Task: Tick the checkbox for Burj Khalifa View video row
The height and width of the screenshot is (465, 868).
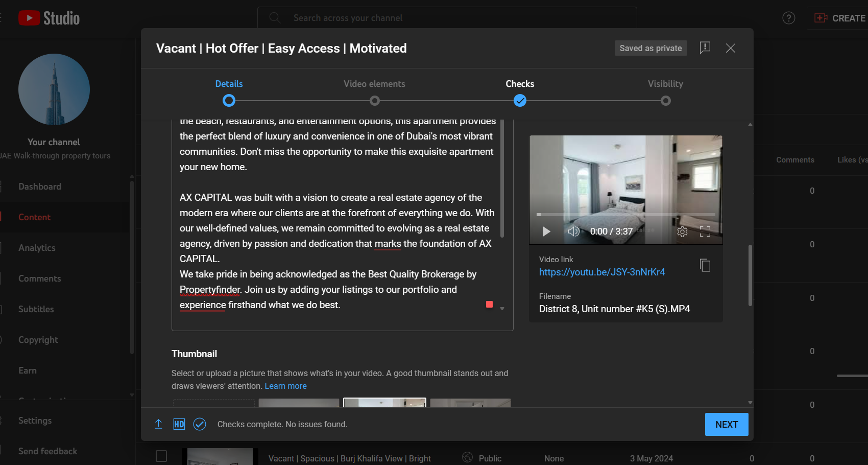Action: pos(161,456)
